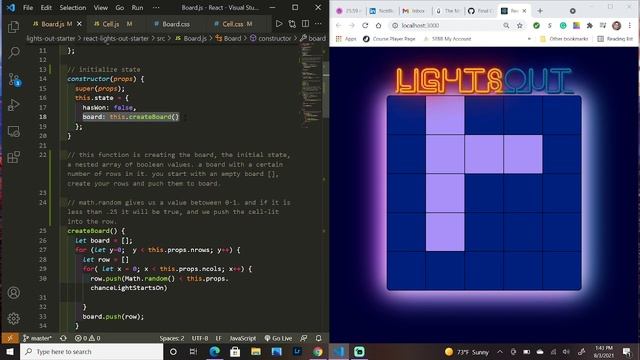Change indentation via Spaces: 2
Screen dimensions: 640x360
(172, 338)
